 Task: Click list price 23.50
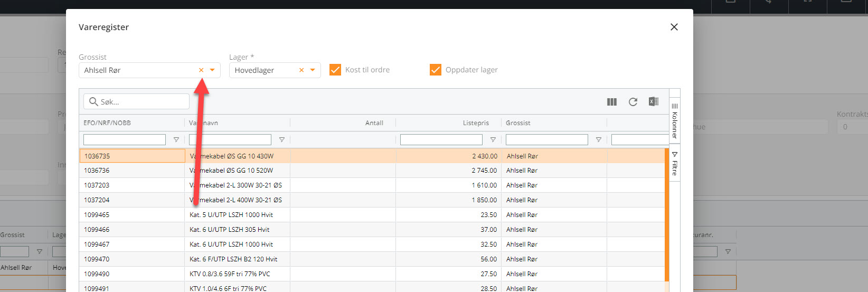[x=489, y=215]
